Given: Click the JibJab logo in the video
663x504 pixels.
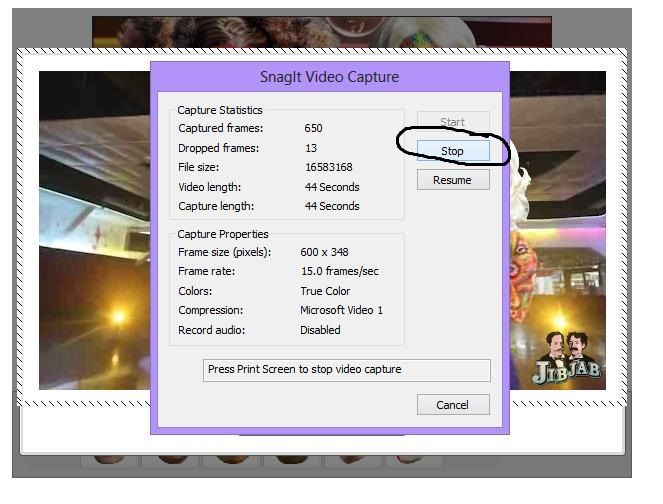Looking at the screenshot, I should (567, 358).
